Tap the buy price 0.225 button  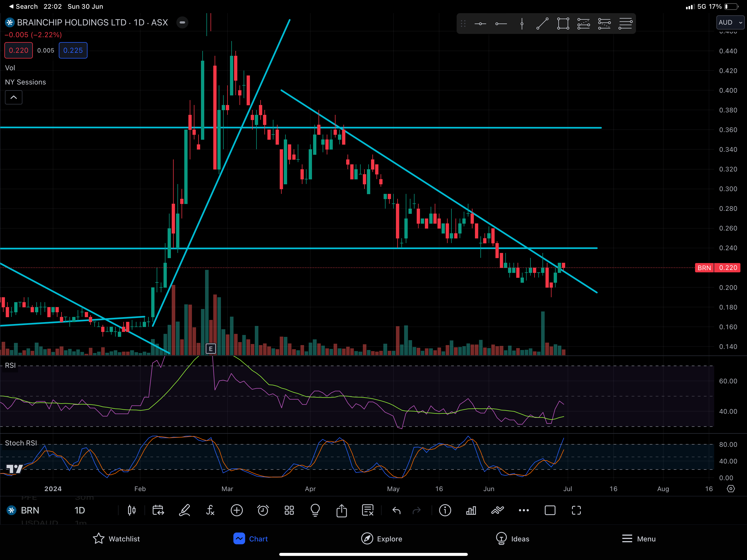coord(73,50)
